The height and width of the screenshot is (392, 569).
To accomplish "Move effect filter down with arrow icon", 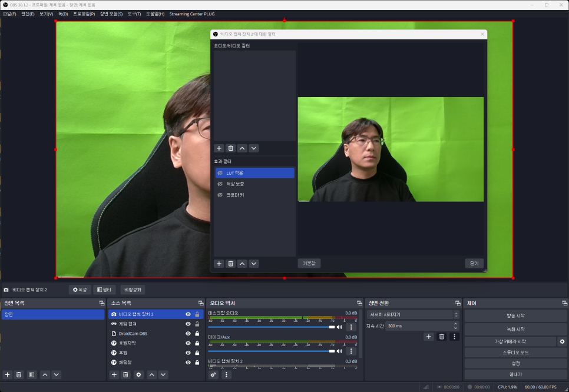I will [x=254, y=264].
